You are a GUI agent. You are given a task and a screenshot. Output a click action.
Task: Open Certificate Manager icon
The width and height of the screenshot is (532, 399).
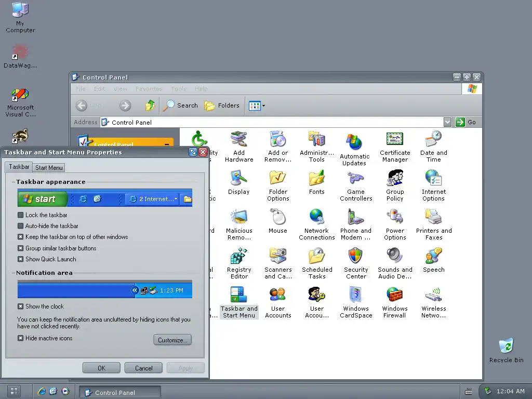395,147
